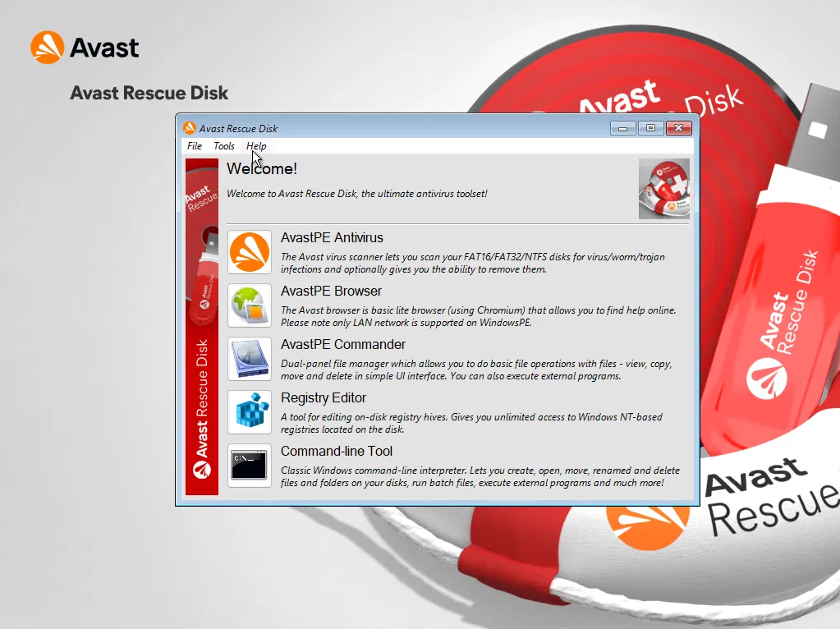Click the rescue disk thumbnail beside Welcome
This screenshot has height=629, width=840.
coord(663,189)
